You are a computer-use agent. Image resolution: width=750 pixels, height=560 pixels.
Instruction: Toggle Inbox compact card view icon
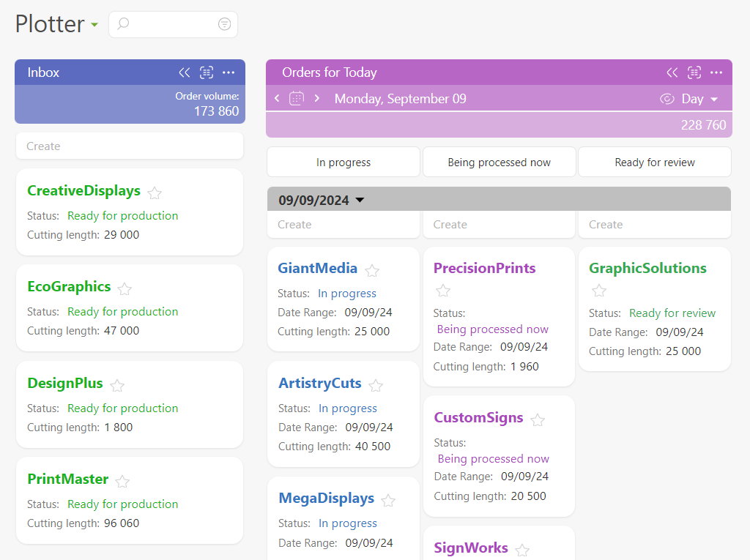206,72
